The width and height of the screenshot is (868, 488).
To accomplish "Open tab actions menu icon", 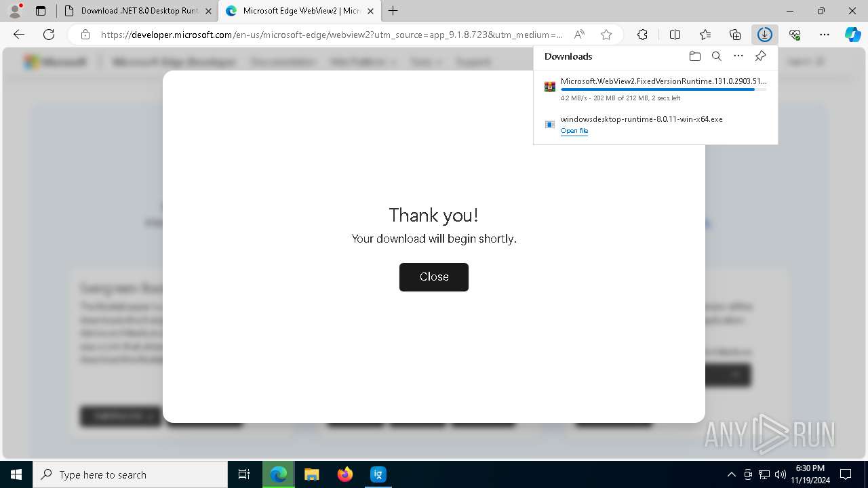I will [41, 11].
